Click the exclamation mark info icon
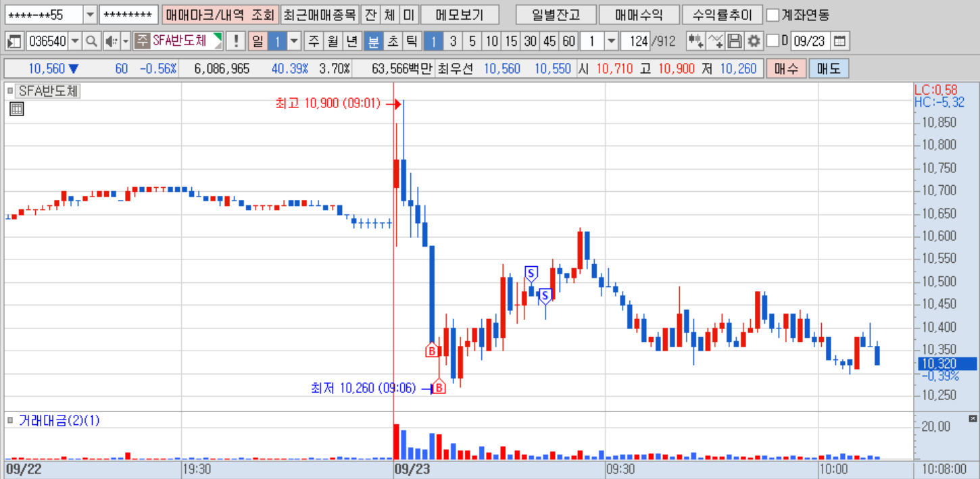The width and height of the screenshot is (980, 479). pos(235,41)
